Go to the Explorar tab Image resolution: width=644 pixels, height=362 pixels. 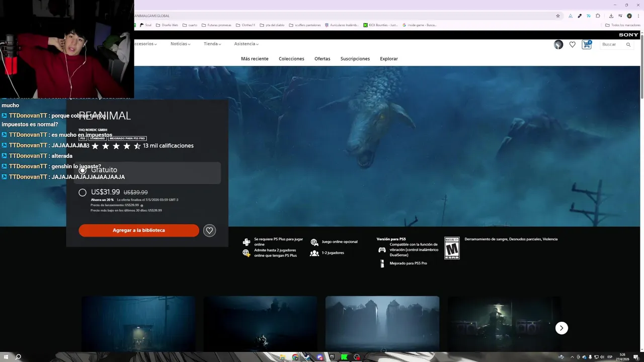(389, 59)
